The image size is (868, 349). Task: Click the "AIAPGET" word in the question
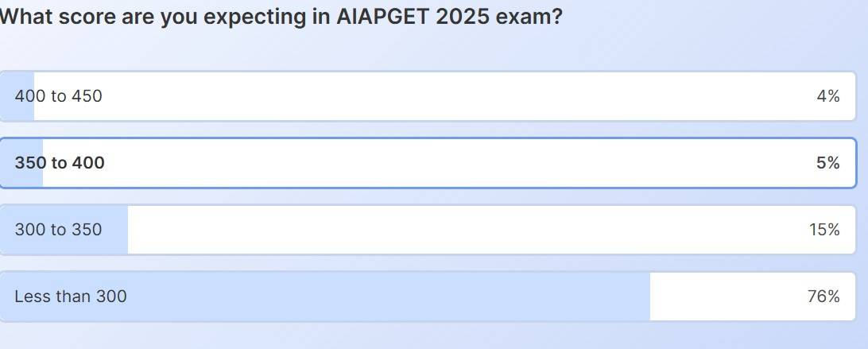(x=382, y=17)
